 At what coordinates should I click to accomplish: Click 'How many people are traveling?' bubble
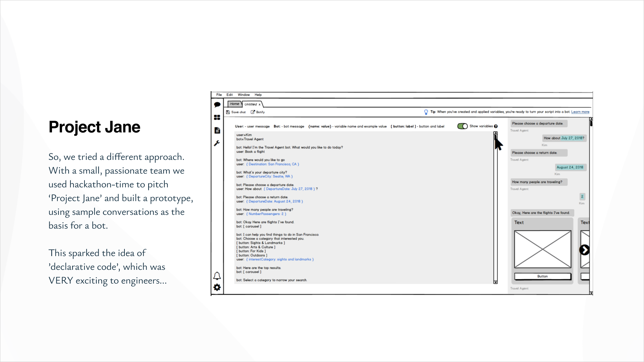[x=539, y=182]
